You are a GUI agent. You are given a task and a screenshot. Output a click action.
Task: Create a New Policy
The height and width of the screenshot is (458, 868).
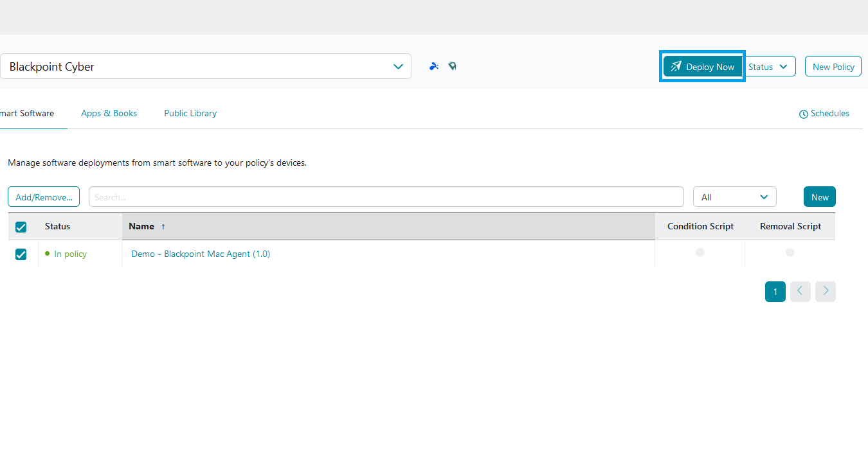(x=833, y=67)
